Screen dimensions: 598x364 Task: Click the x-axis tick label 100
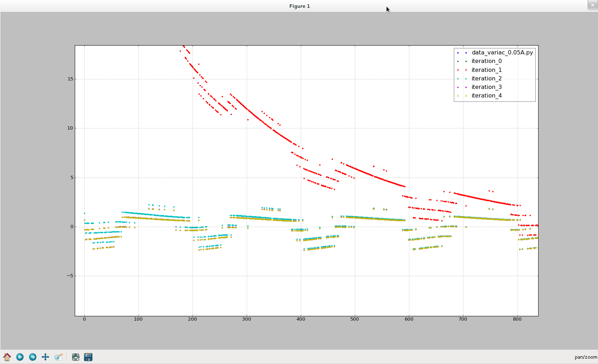pyautogui.click(x=138, y=319)
